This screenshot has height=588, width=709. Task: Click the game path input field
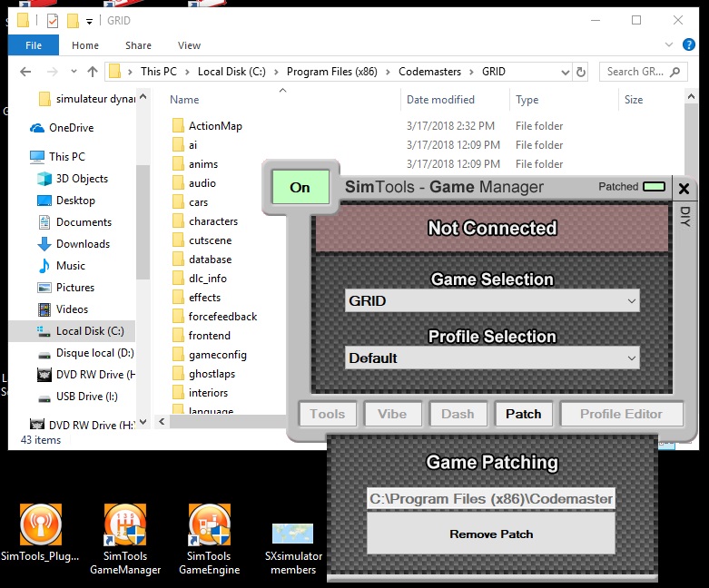coord(491,498)
